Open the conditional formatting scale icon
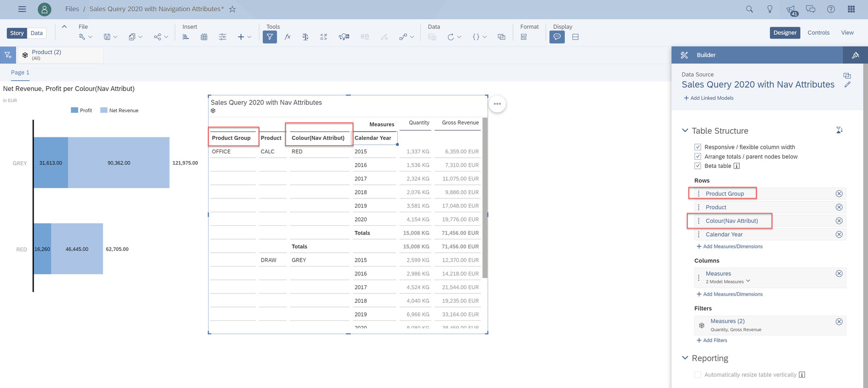Image resolution: width=868 pixels, height=388 pixels. [x=305, y=37]
